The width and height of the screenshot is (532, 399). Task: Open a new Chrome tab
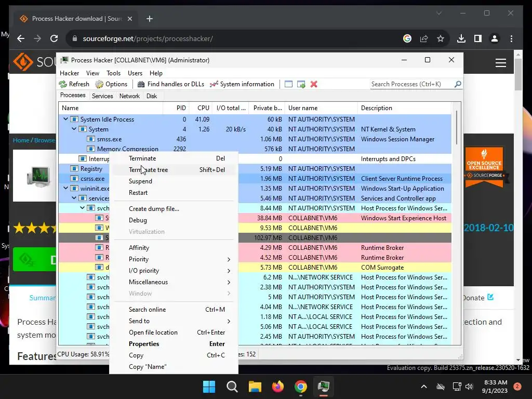click(x=150, y=19)
